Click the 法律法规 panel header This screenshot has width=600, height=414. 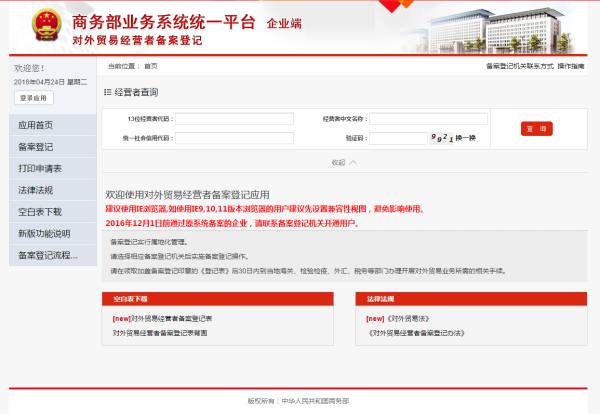tap(471, 299)
